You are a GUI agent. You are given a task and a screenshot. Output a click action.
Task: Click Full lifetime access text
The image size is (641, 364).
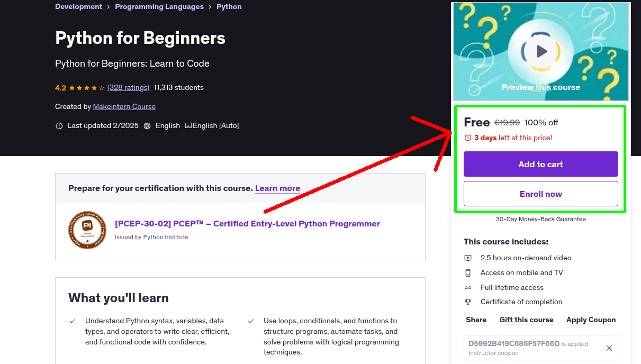512,288
